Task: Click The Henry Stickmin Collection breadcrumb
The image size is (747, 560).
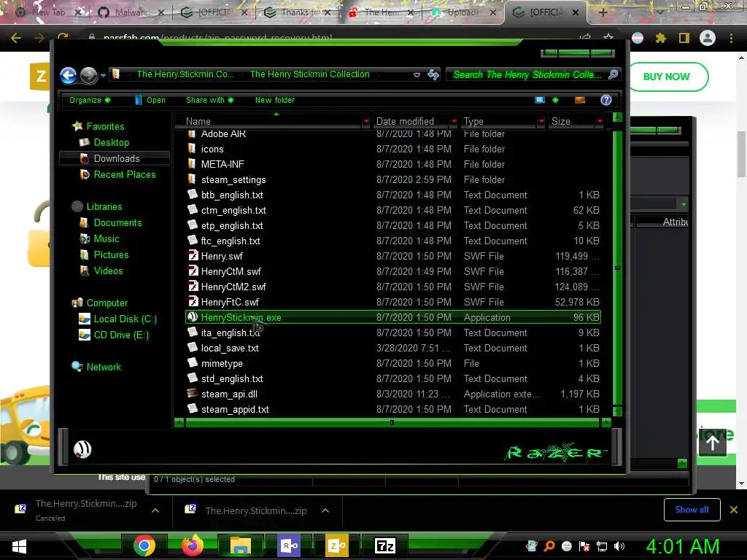Action: point(309,74)
